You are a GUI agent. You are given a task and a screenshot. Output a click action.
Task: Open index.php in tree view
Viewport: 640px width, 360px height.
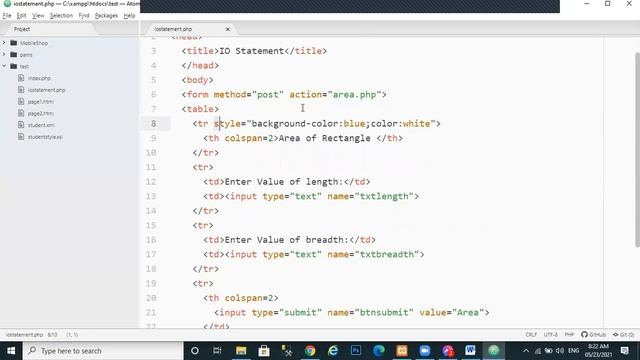click(39, 78)
